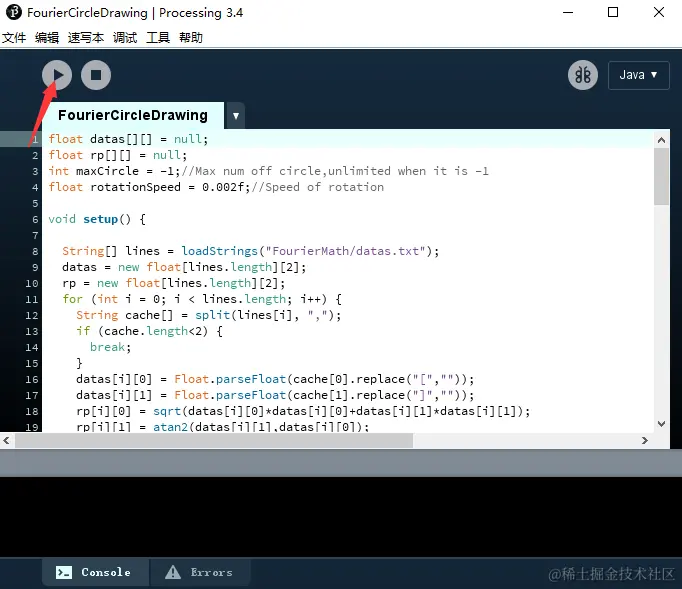Open the 帮助 menu
The image size is (682, 589).
(191, 38)
